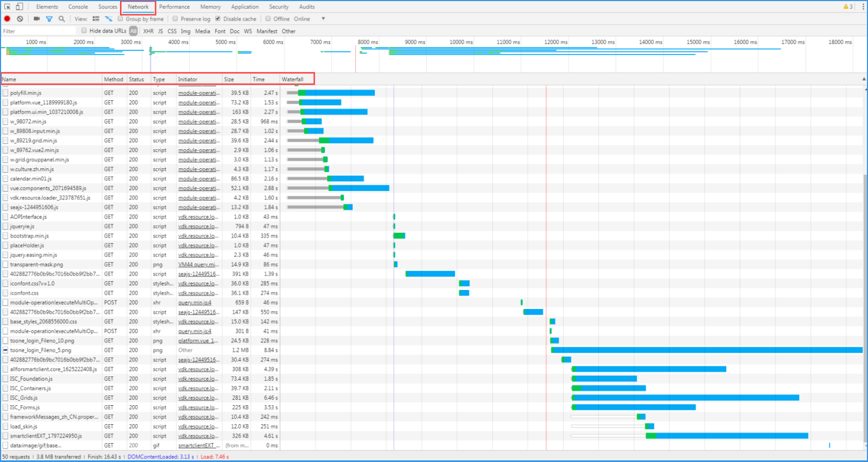Open the Memory tab

[x=210, y=6]
